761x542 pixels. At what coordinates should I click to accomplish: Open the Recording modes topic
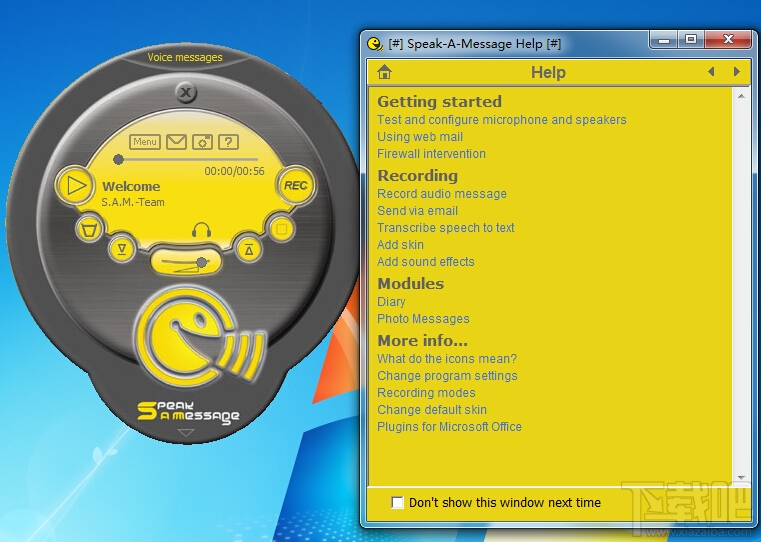[426, 393]
